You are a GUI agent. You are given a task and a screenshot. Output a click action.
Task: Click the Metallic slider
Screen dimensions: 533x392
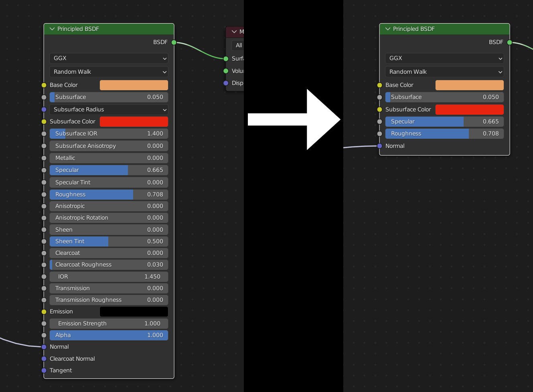109,158
